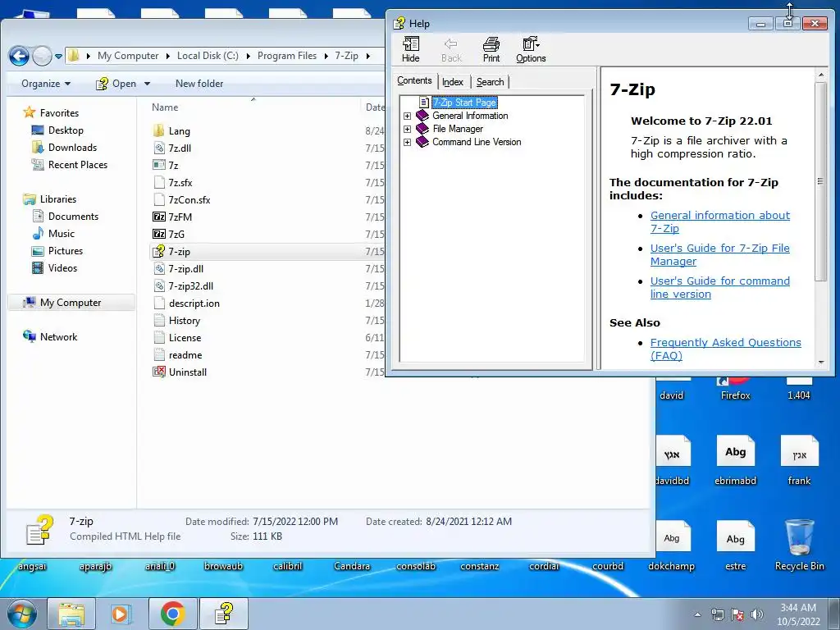Click the Hide toolbar icon in Help
Screen dimensions: 840x630
point(411,44)
